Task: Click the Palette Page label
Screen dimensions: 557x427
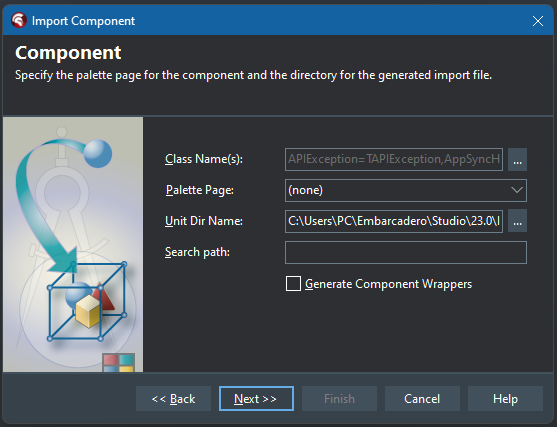Action: point(200,190)
